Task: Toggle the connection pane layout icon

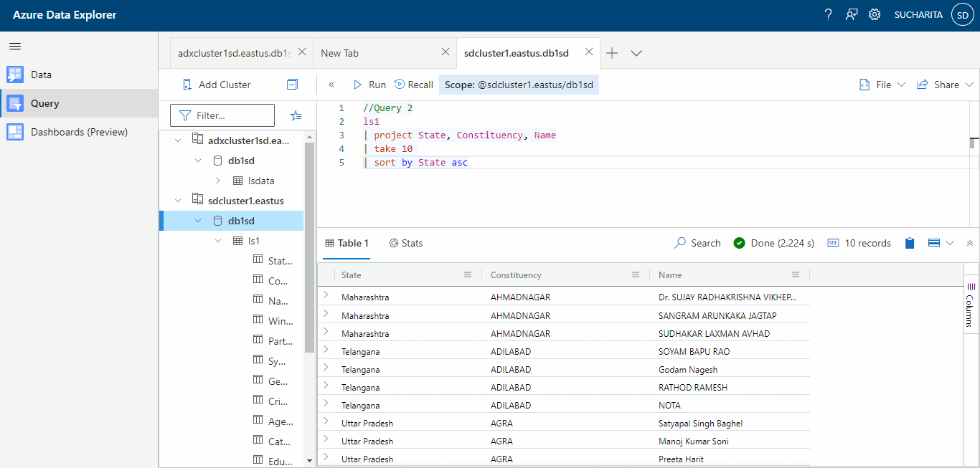Action: (292, 84)
